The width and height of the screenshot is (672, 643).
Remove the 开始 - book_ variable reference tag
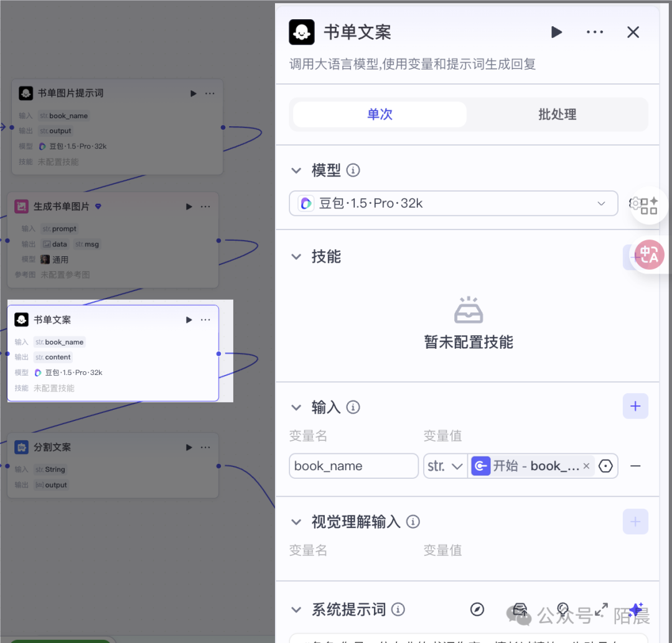tap(586, 466)
